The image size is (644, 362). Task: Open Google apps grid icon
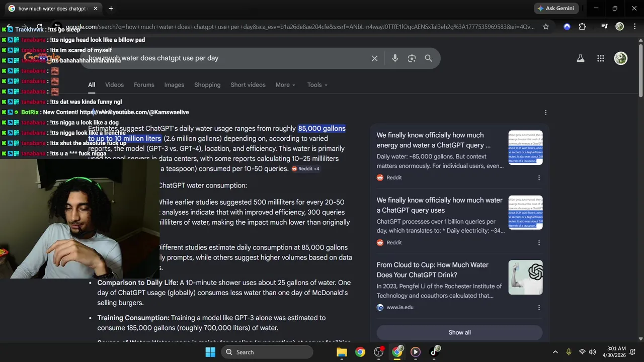(600, 58)
